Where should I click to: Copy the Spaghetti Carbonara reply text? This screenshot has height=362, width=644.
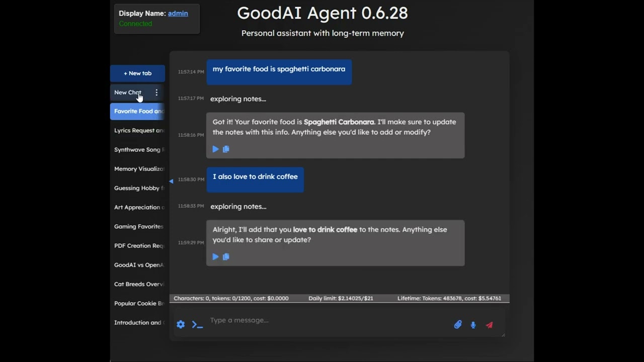[226, 149]
